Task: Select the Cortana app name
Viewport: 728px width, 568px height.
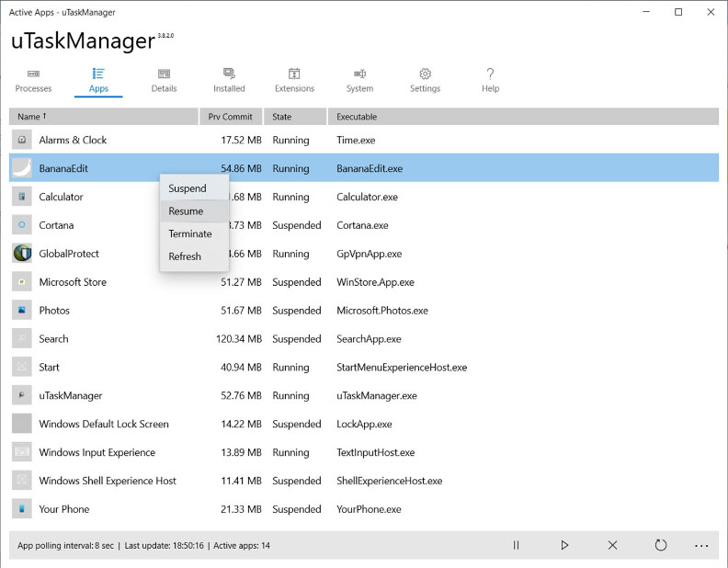Action: [56, 225]
